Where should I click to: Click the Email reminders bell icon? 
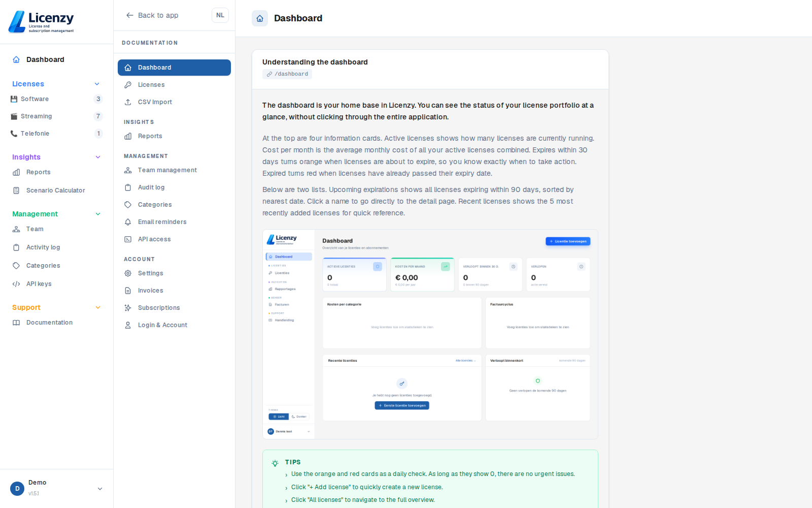pyautogui.click(x=128, y=222)
